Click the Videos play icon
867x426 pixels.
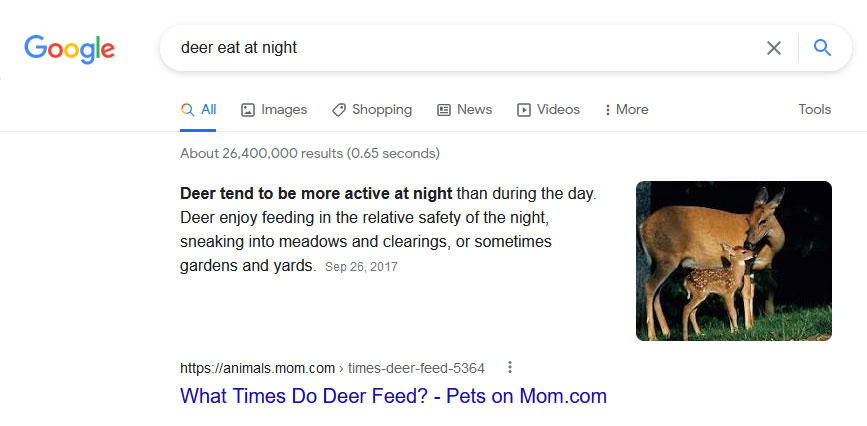524,110
